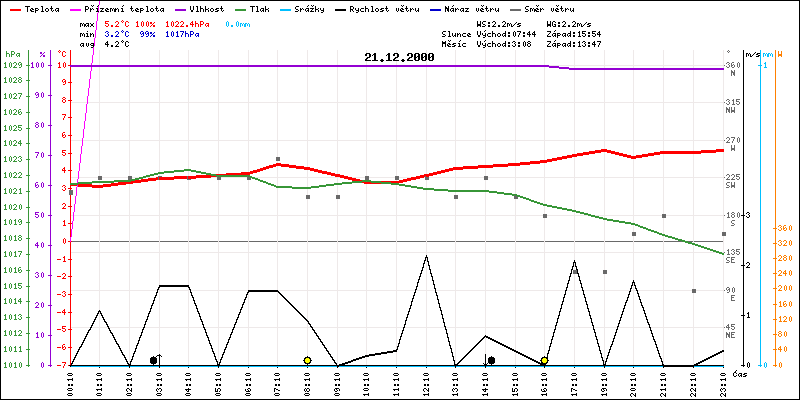Click the black moonrise marker near 03:10

154,360
